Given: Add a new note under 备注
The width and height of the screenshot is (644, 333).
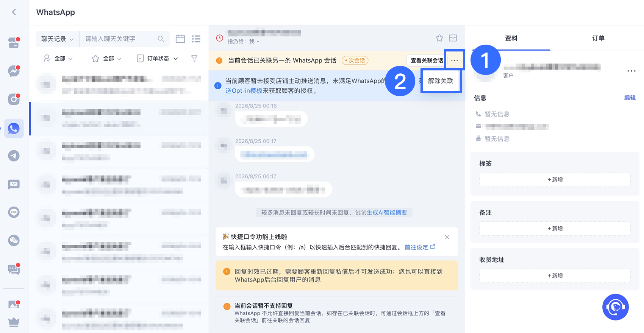Looking at the screenshot, I should [555, 229].
